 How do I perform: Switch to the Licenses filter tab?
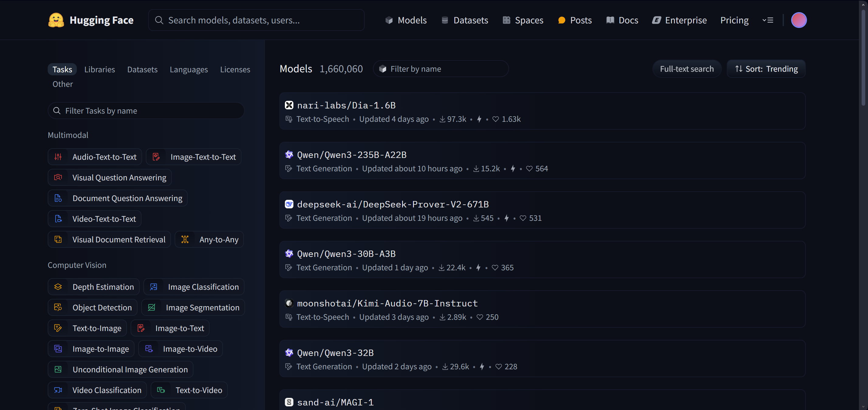pos(235,70)
